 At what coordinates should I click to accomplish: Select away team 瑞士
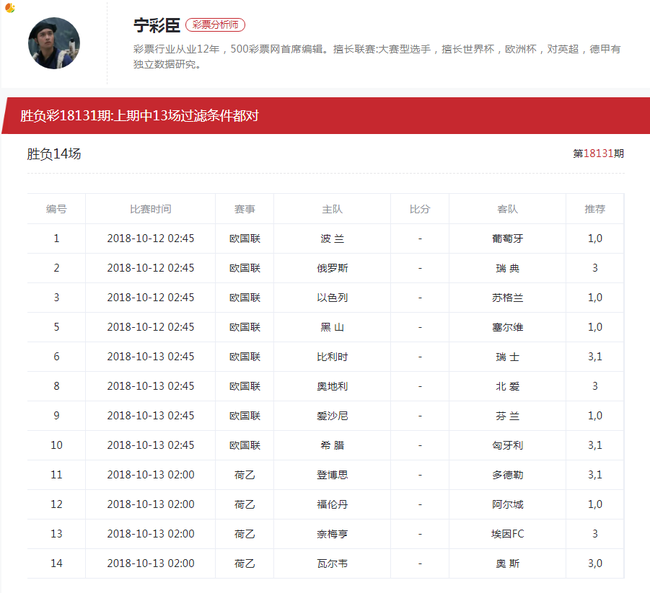pyautogui.click(x=507, y=357)
